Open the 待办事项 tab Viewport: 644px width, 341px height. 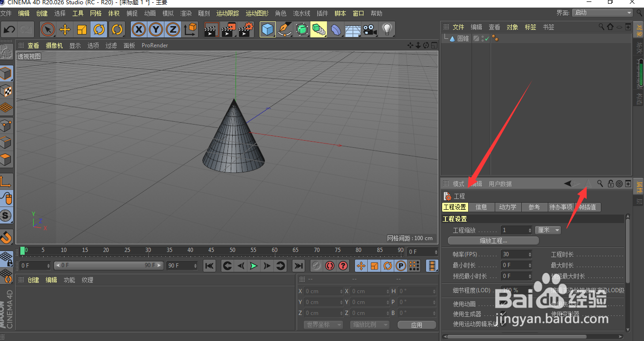561,207
